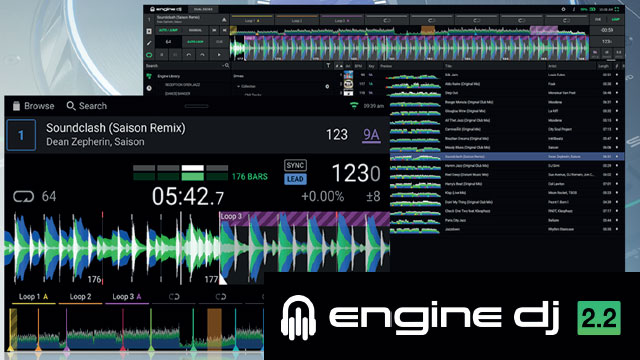Select Loop 3 slot in desktop window

tap(342, 20)
